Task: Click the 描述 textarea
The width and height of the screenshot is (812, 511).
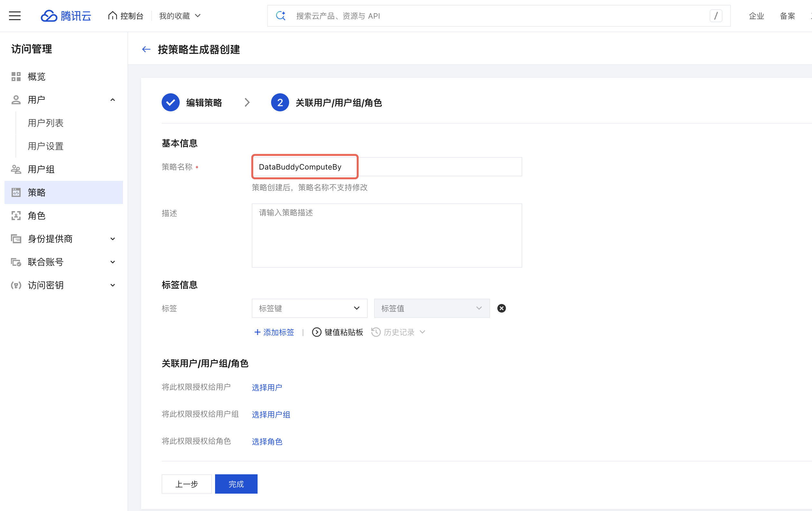Action: point(387,235)
